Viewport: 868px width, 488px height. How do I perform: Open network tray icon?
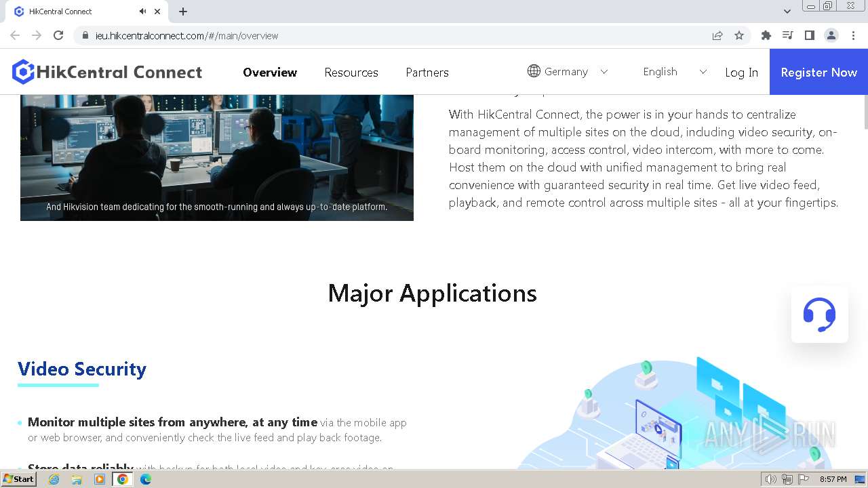(787, 479)
